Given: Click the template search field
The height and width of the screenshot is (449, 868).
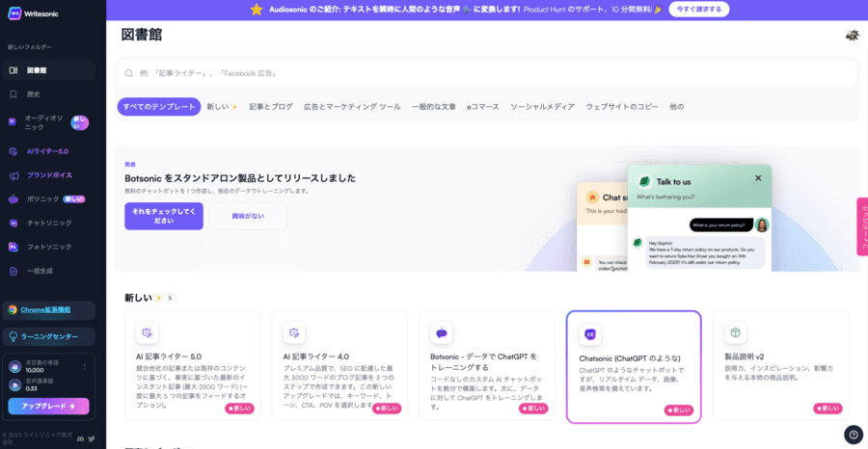Looking at the screenshot, I should click(487, 73).
